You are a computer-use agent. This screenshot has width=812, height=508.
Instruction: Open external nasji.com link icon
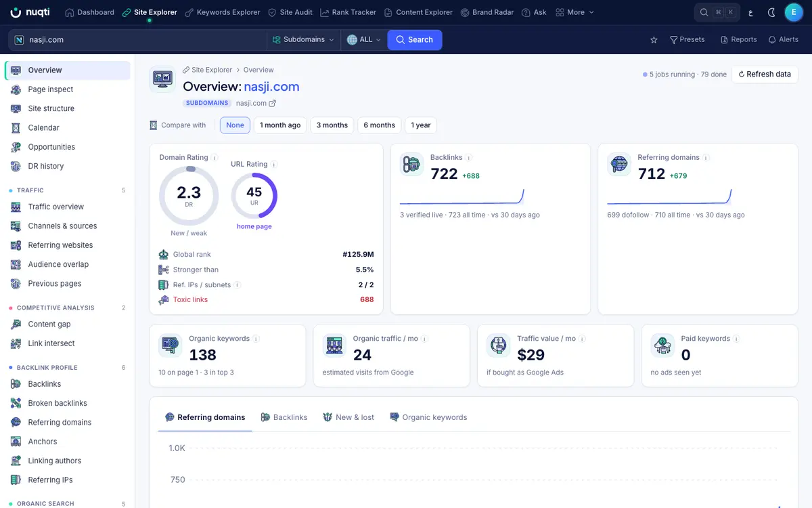(x=273, y=104)
